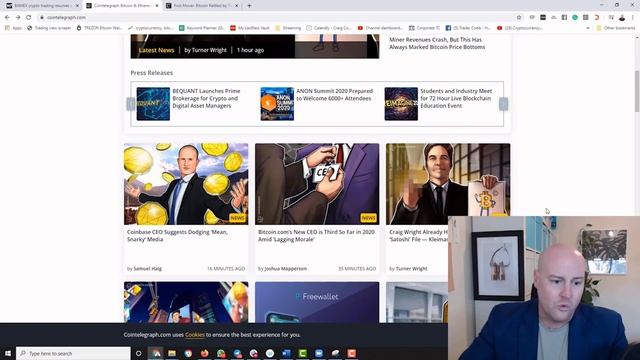Close the Cointelegraph Bitcoin & Ethereum tab

tap(157, 6)
